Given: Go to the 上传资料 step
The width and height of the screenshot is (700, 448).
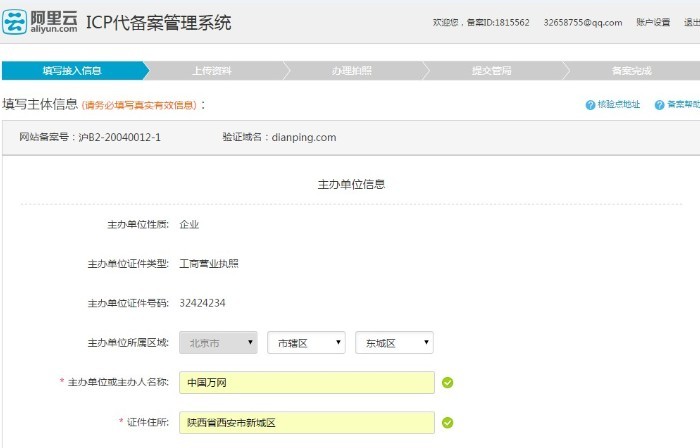Looking at the screenshot, I should pyautogui.click(x=212, y=71).
